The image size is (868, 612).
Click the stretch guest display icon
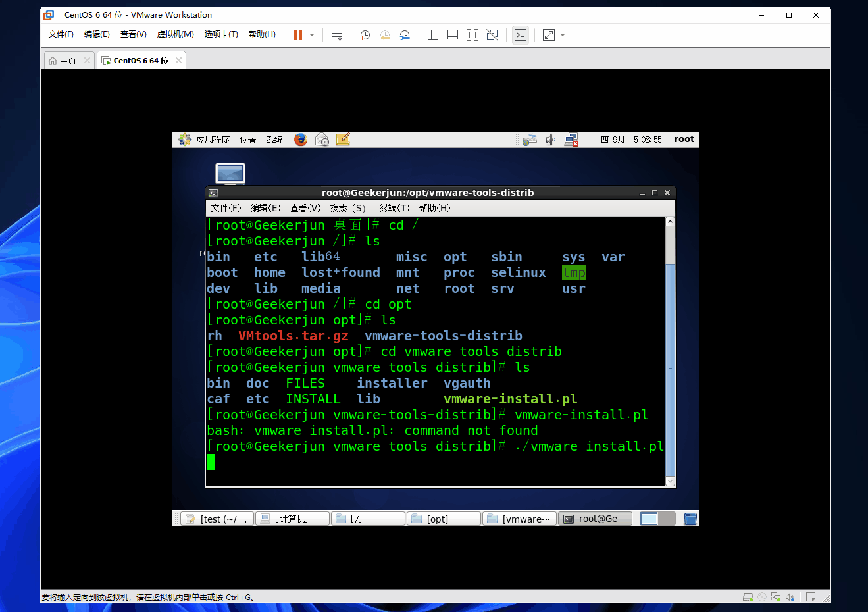pyautogui.click(x=549, y=35)
